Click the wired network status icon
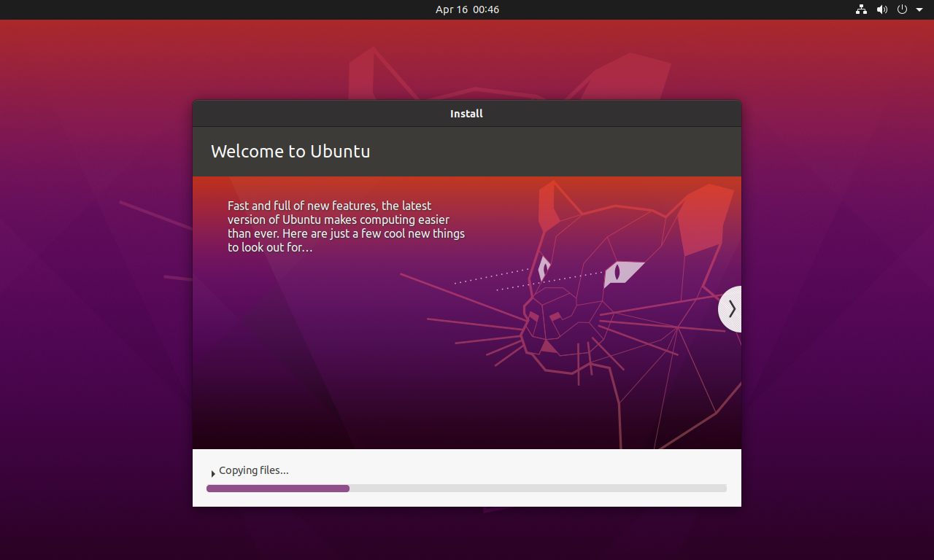Screen dimensions: 934x560 pos(861,9)
